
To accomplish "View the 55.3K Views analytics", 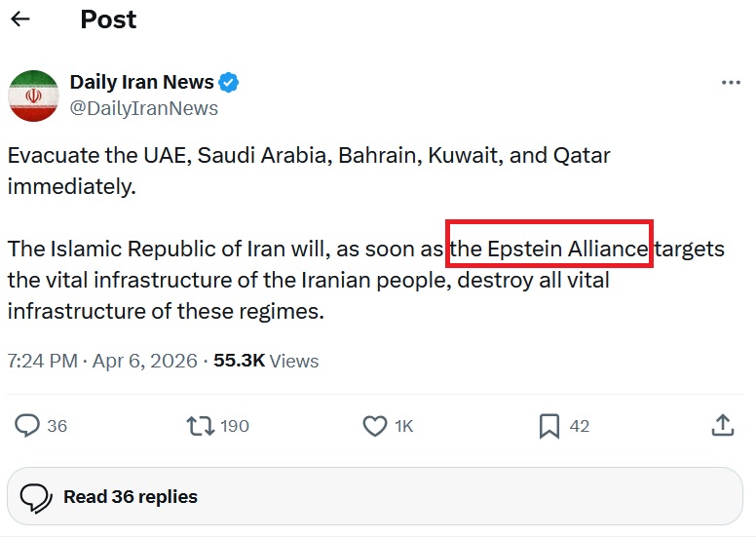I will (266, 361).
